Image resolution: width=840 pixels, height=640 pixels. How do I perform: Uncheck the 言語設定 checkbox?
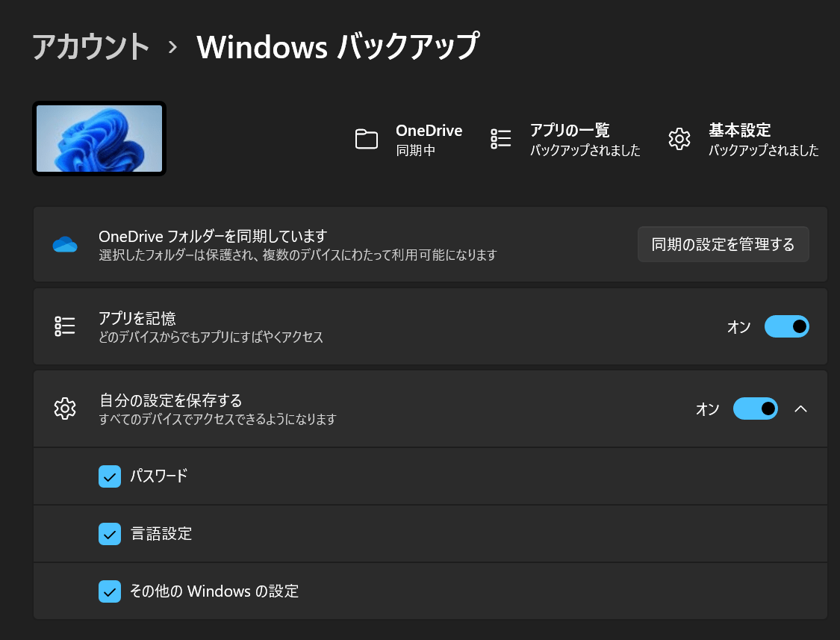[x=110, y=534]
